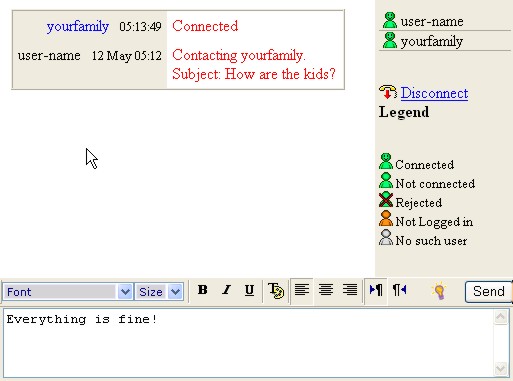513x381 pixels.
Task: Click the Not Logged in legend icon
Action: click(x=386, y=218)
